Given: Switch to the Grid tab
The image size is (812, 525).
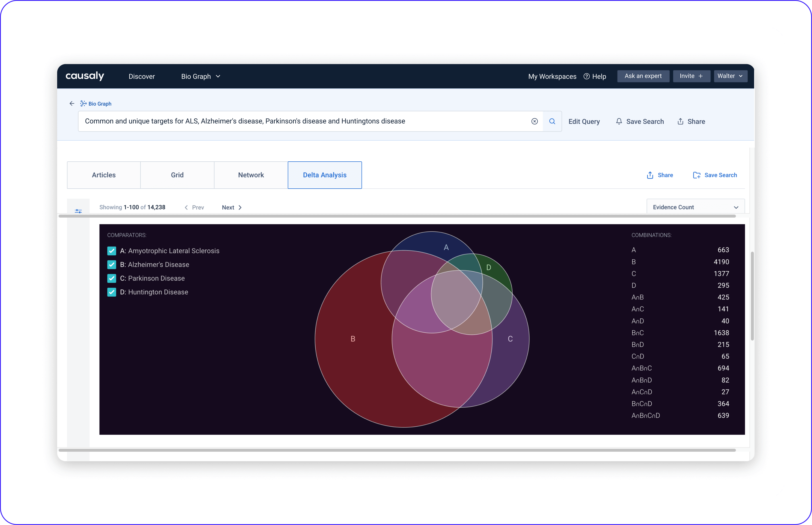Looking at the screenshot, I should point(177,175).
